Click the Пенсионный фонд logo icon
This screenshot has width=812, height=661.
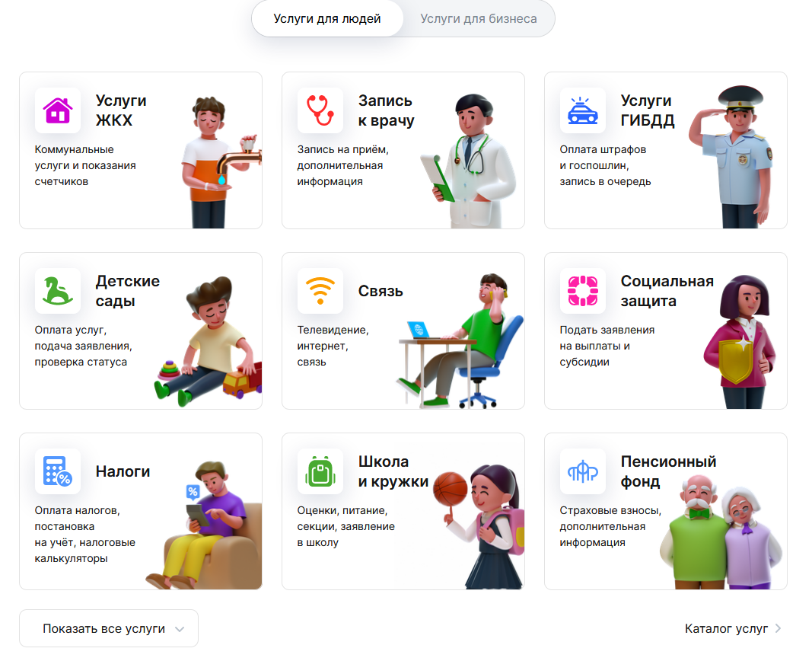[583, 471]
